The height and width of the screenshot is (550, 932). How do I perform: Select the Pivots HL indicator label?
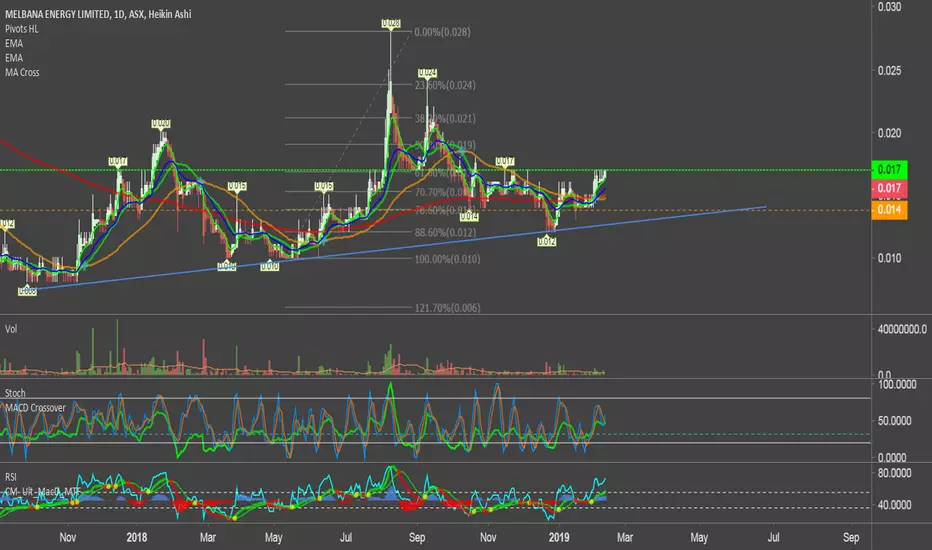[x=21, y=29]
